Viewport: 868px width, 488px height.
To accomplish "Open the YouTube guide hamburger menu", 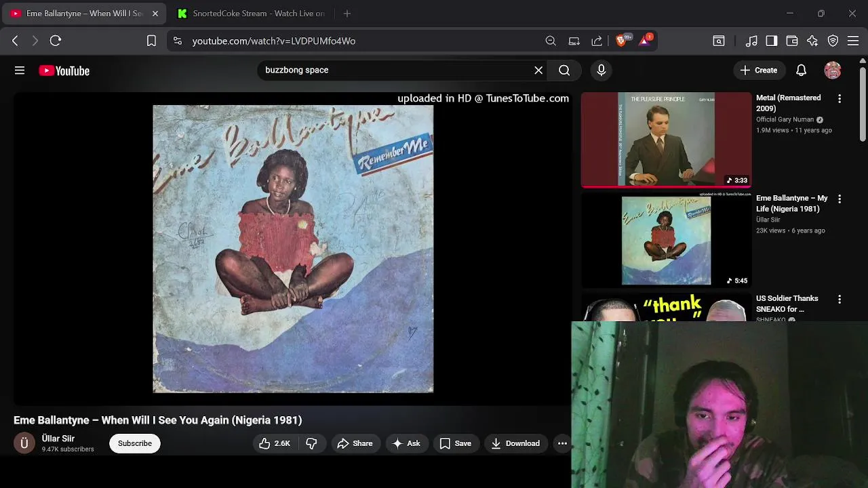I will pos(20,70).
